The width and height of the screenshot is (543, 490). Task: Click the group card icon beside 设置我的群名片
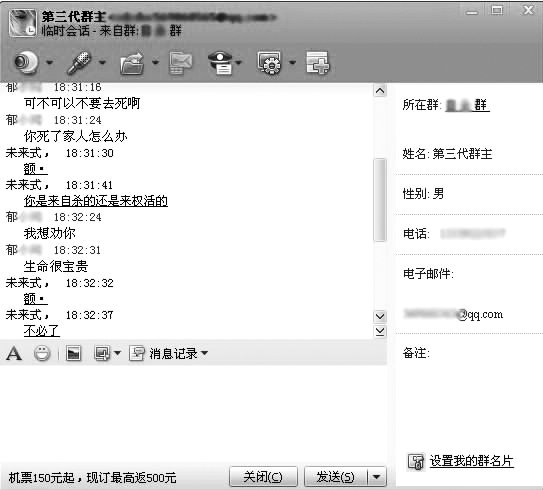point(416,462)
